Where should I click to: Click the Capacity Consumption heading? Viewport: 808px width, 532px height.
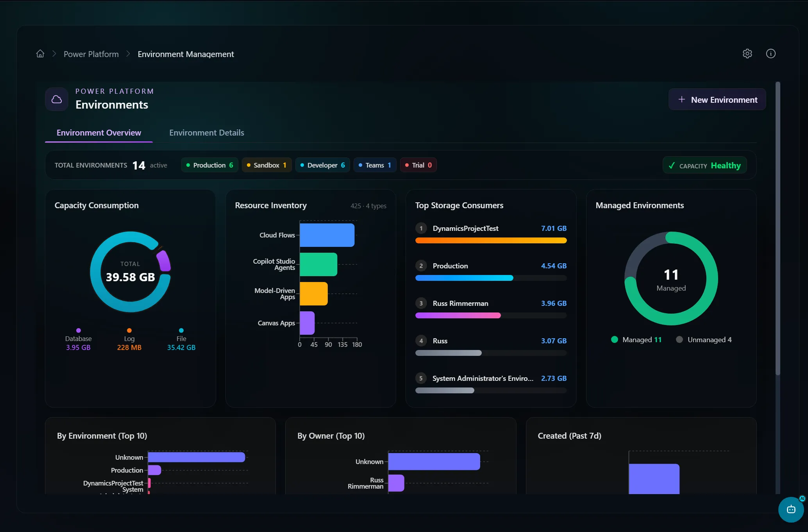pyautogui.click(x=97, y=205)
